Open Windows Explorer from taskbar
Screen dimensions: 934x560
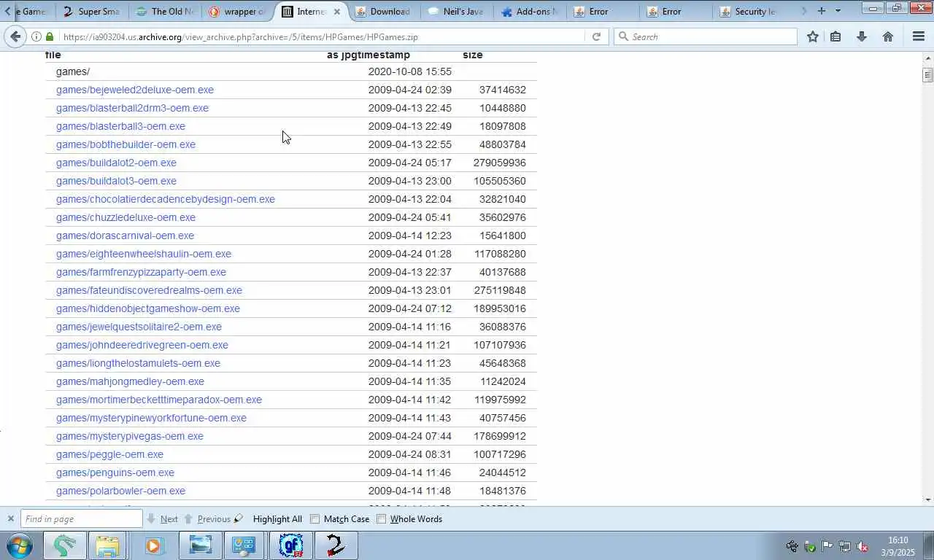(107, 545)
